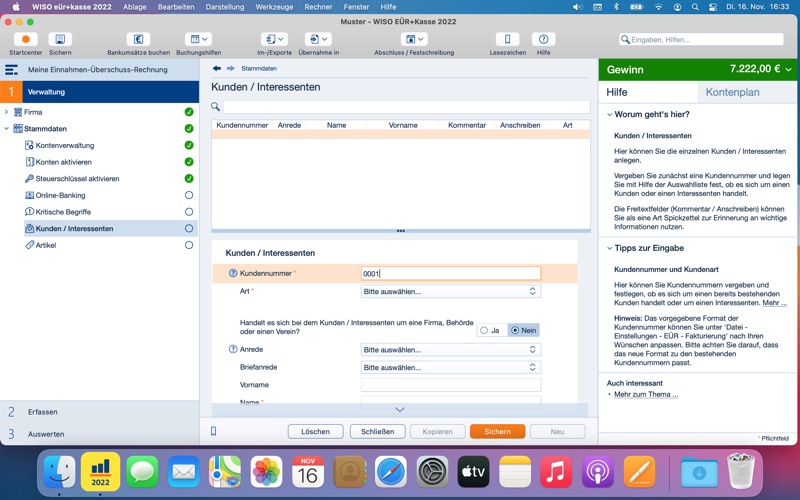Open Abschluss / Festschreibung toolbar dropdown
Screen dimensions: 800x500
click(x=414, y=39)
